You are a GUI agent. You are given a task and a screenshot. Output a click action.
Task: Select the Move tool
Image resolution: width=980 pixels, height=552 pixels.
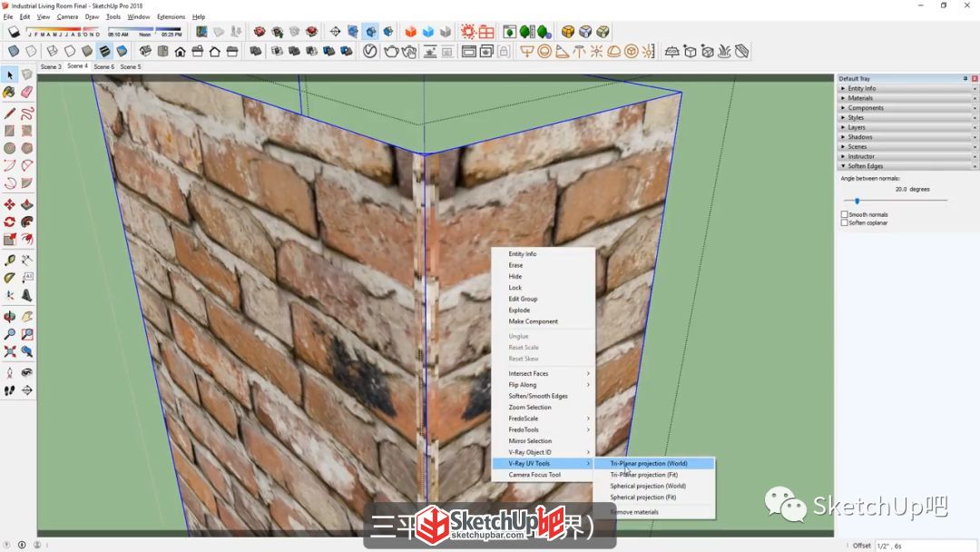click(x=9, y=204)
